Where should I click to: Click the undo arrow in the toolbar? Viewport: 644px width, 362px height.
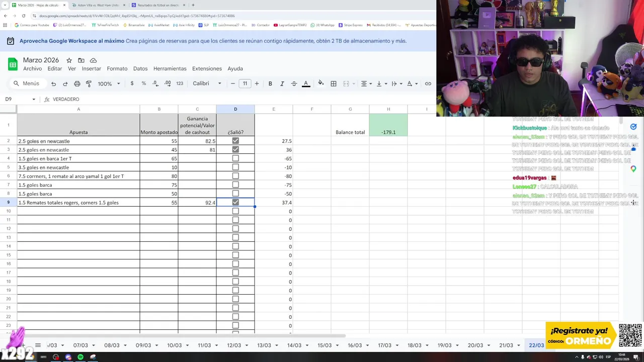coord(53,83)
